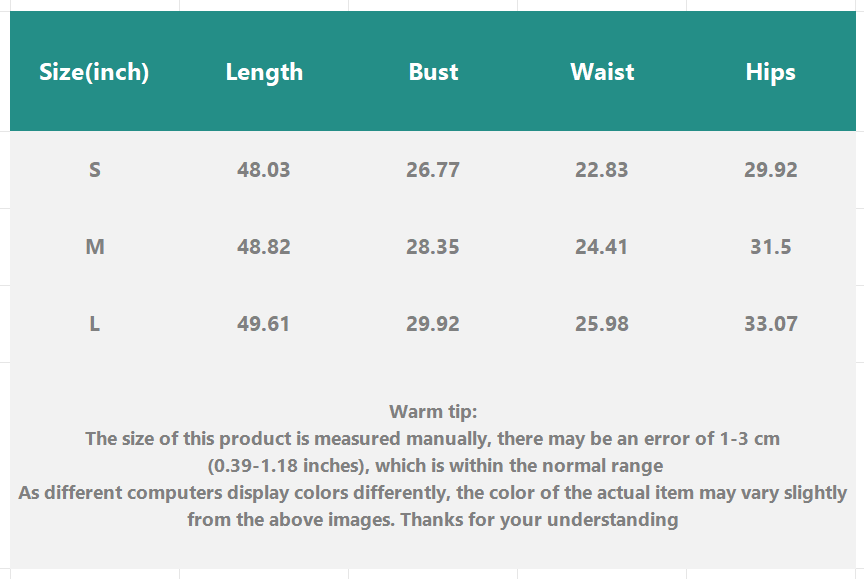Select the L size row label

tap(95, 324)
